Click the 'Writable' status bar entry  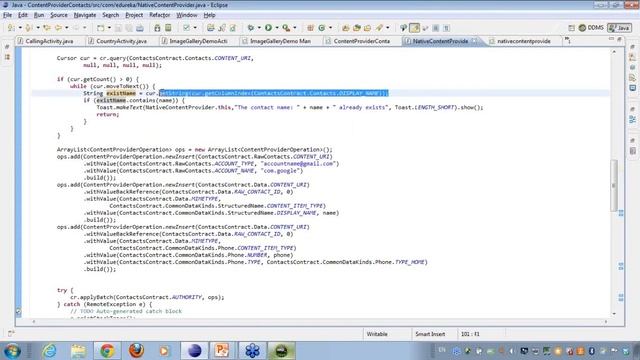click(x=377, y=334)
